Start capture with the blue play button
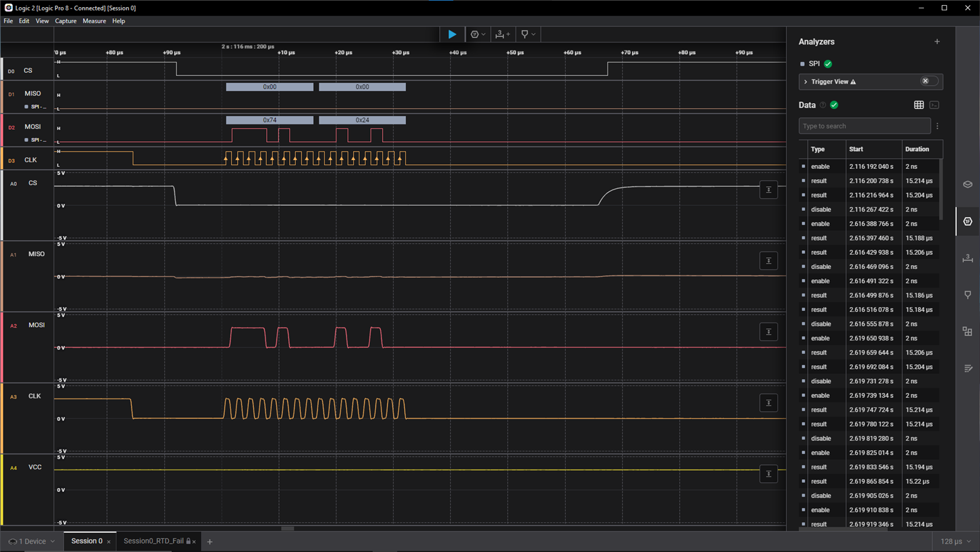The image size is (980, 552). [x=452, y=34]
